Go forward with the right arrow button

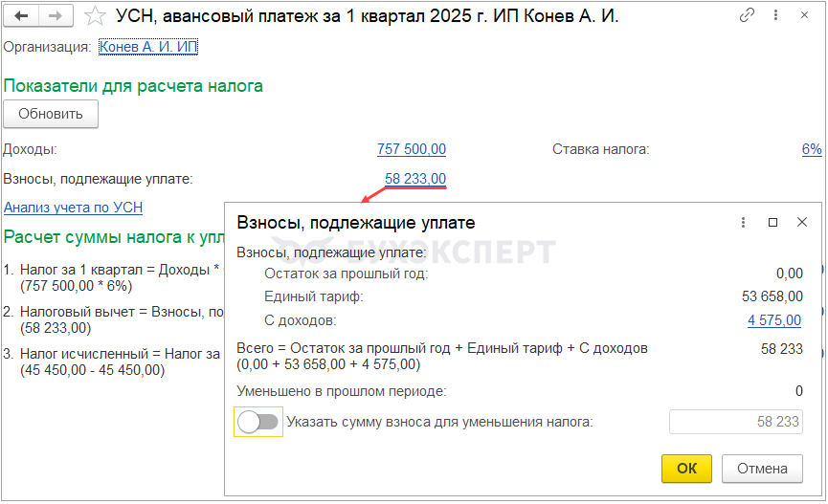pyautogui.click(x=55, y=16)
